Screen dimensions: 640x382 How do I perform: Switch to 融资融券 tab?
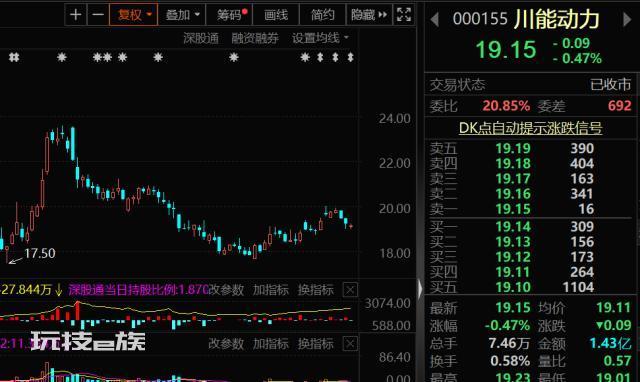[255, 38]
